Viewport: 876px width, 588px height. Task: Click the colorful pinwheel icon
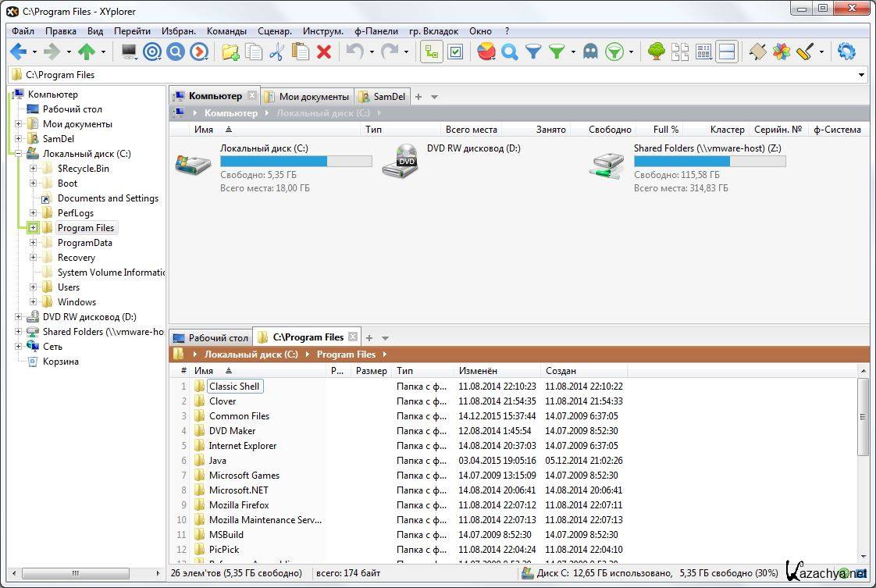point(781,52)
